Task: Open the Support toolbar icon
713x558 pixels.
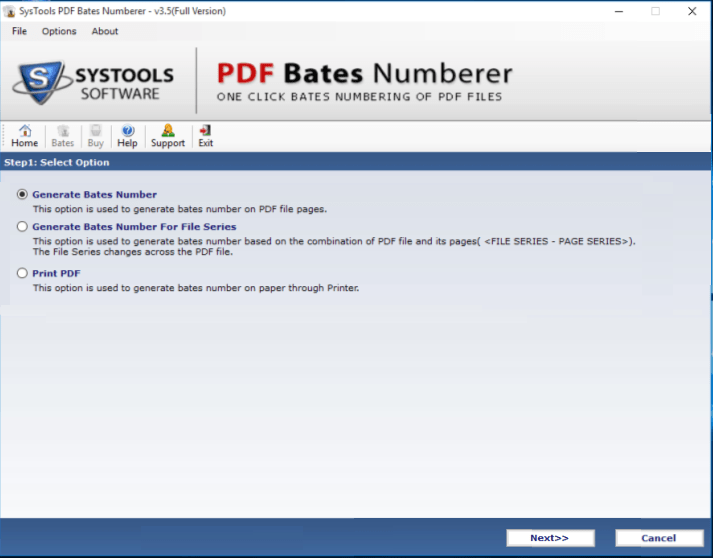Action: 168,136
